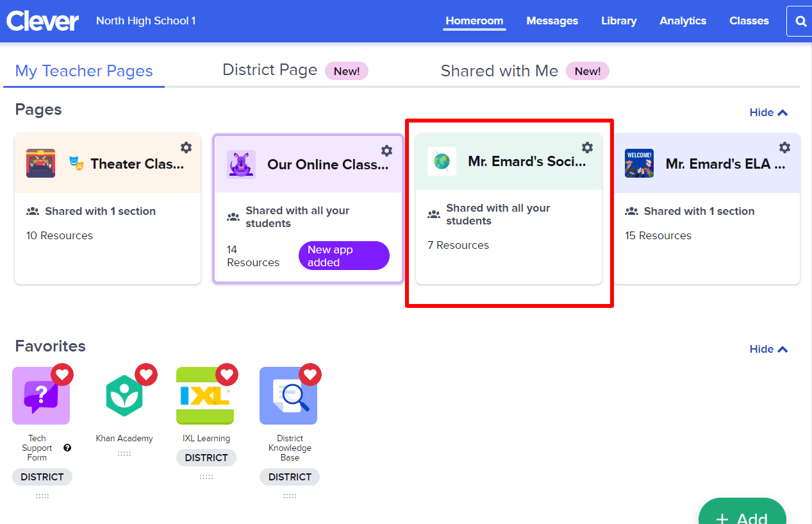Screen dimensions: 812x524
Task: Click the help question mark next to Tech Support Form
Action: click(66, 447)
